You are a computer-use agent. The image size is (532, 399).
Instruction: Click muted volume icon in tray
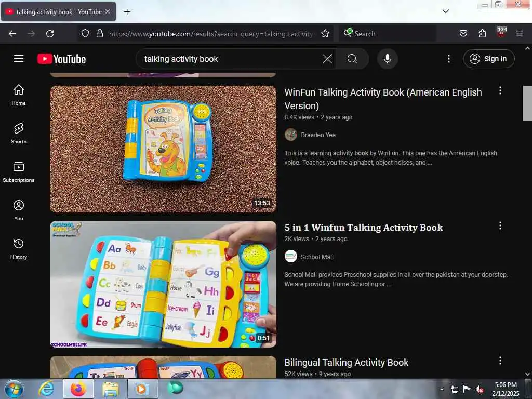(x=479, y=389)
